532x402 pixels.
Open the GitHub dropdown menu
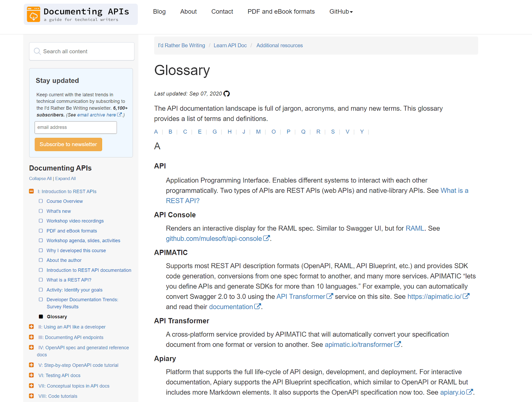[x=341, y=12]
